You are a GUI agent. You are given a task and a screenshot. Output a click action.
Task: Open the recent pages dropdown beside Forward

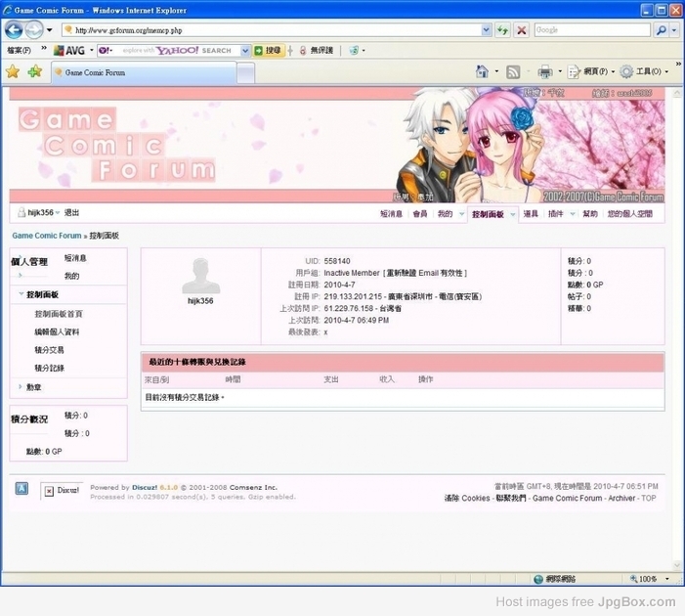point(50,30)
